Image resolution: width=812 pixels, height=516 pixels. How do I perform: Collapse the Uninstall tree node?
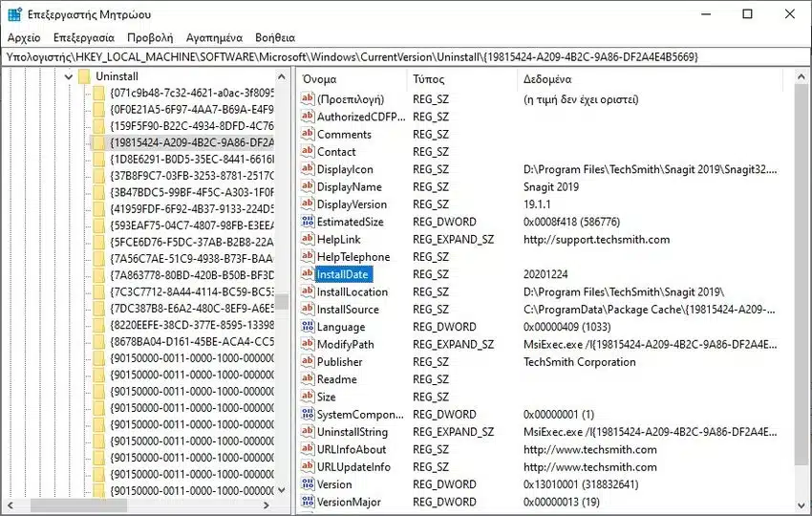pyautogui.click(x=69, y=76)
